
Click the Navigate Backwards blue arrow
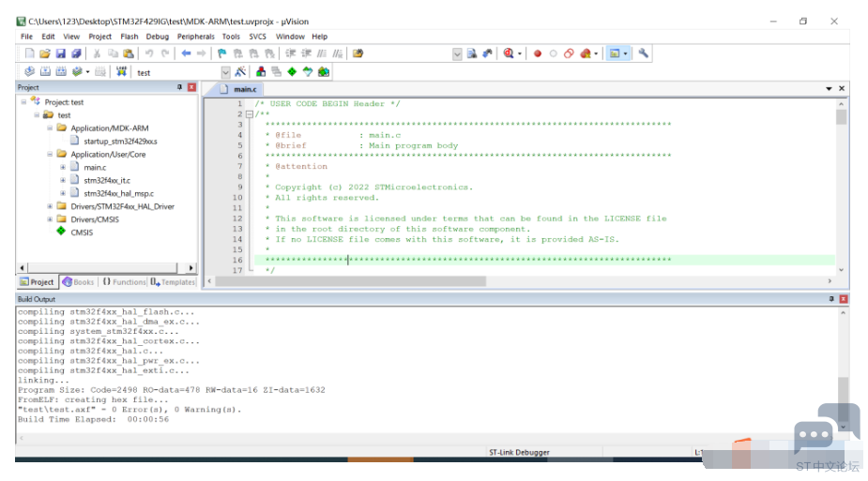186,53
